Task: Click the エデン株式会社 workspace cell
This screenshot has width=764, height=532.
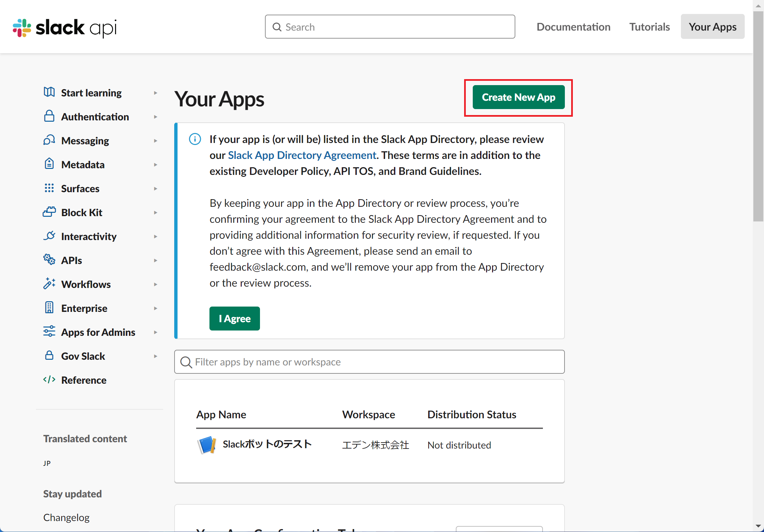Action: point(375,445)
